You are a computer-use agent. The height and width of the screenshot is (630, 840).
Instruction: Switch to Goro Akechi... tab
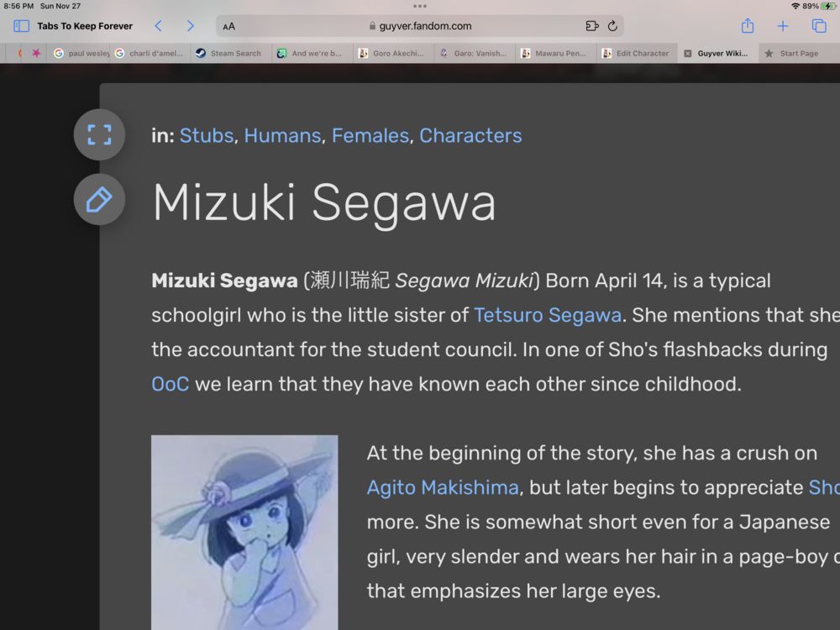394,53
